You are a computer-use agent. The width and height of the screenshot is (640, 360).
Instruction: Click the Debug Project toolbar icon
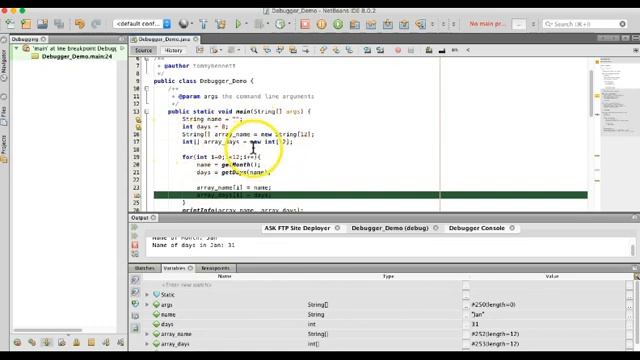click(x=259, y=24)
